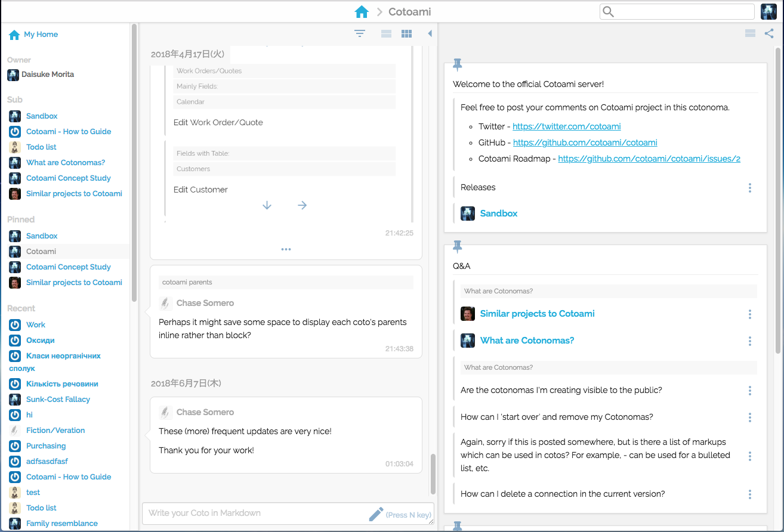Open Cotoami Concept Study under Pinned

(69, 267)
